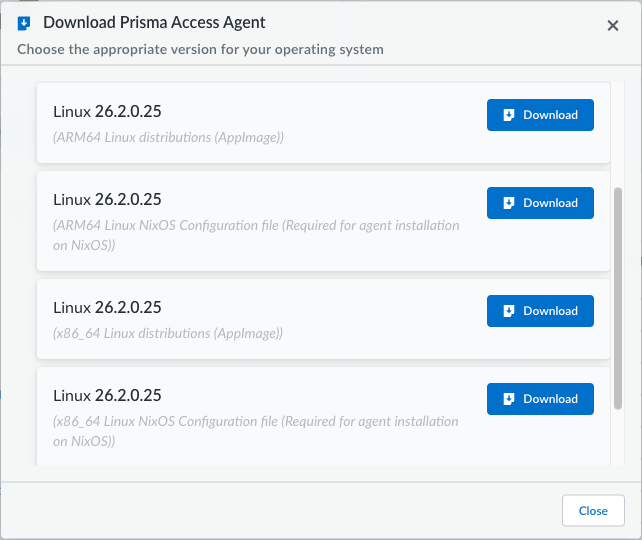Viewport: 642px width, 540px height.
Task: Click the "ARM64 Linux distributions (AppImage)" description
Action: click(x=168, y=137)
